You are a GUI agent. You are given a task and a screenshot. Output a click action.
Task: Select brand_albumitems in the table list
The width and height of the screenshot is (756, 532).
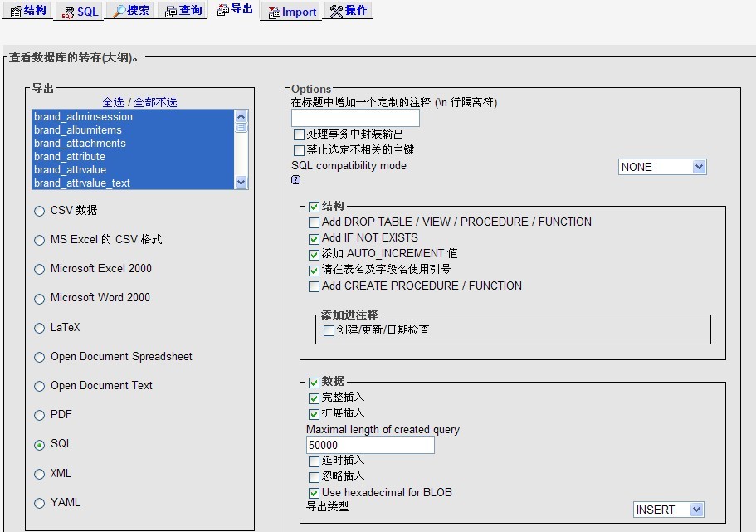pyautogui.click(x=133, y=130)
